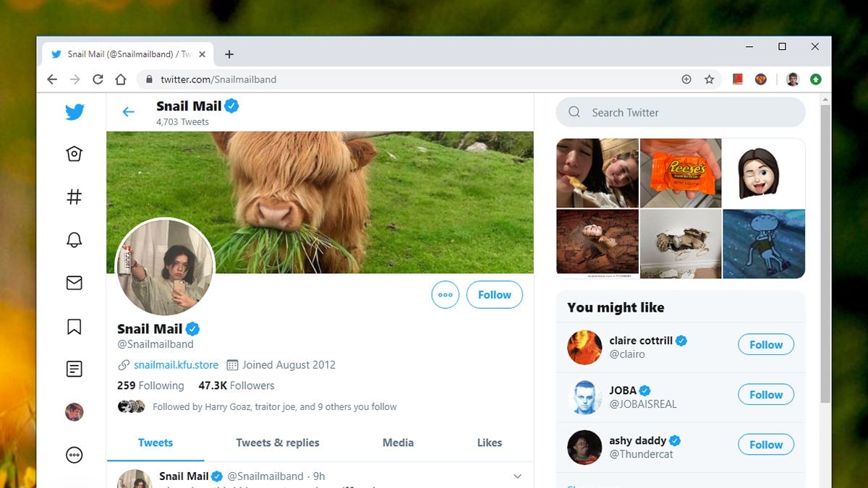Open Bookmarks from the sidebar

(74, 326)
